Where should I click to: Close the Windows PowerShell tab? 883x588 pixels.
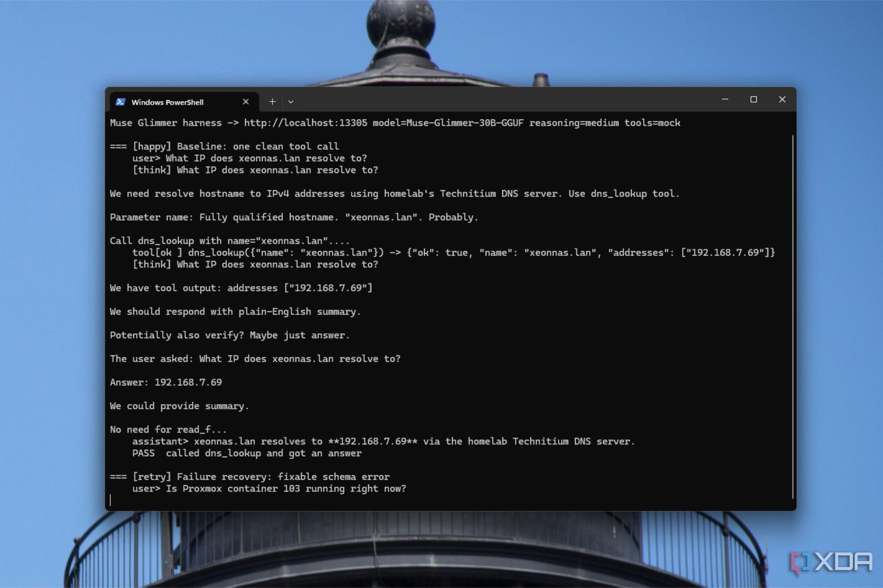(246, 102)
